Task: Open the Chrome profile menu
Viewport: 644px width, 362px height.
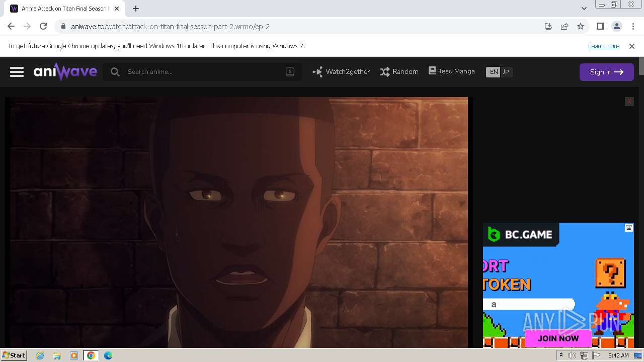Action: (616, 27)
